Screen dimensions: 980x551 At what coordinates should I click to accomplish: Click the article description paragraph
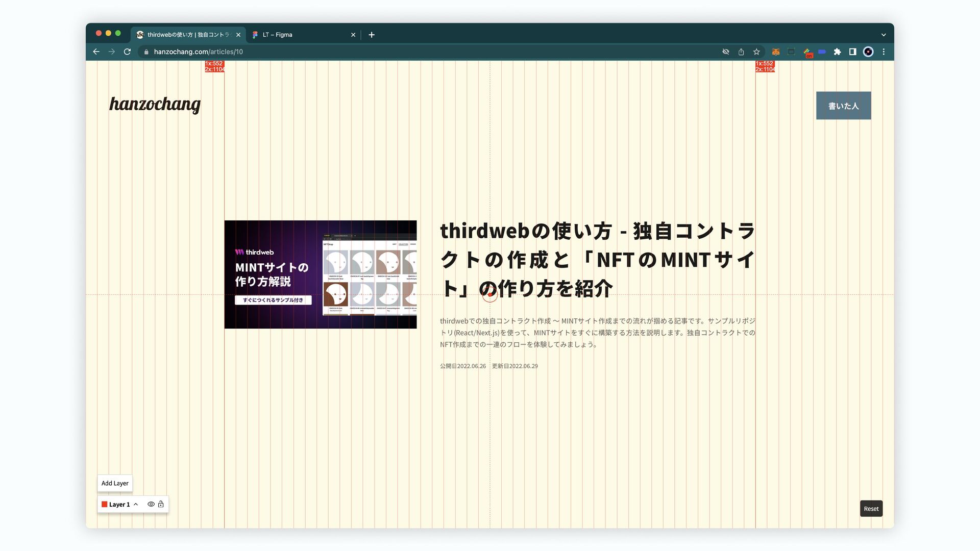coord(598,333)
